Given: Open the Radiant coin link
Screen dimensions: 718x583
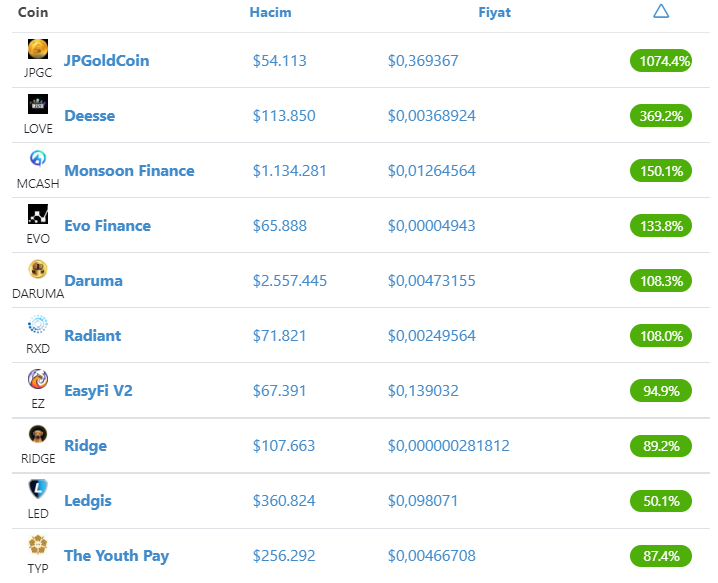Looking at the screenshot, I should pyautogui.click(x=92, y=335).
